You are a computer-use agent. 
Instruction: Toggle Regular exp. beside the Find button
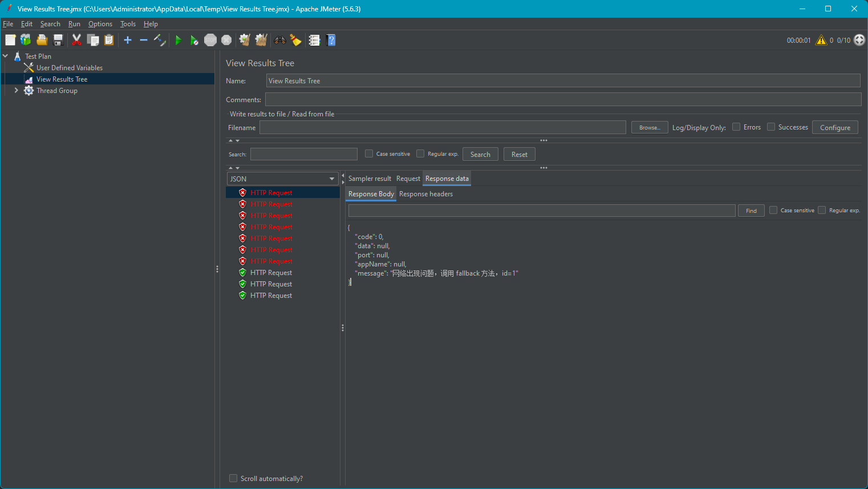(822, 210)
